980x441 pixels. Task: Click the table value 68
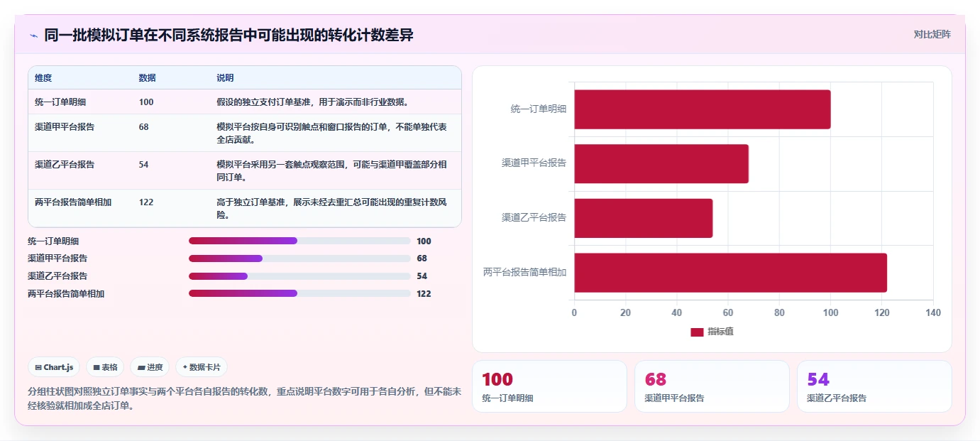coord(144,127)
